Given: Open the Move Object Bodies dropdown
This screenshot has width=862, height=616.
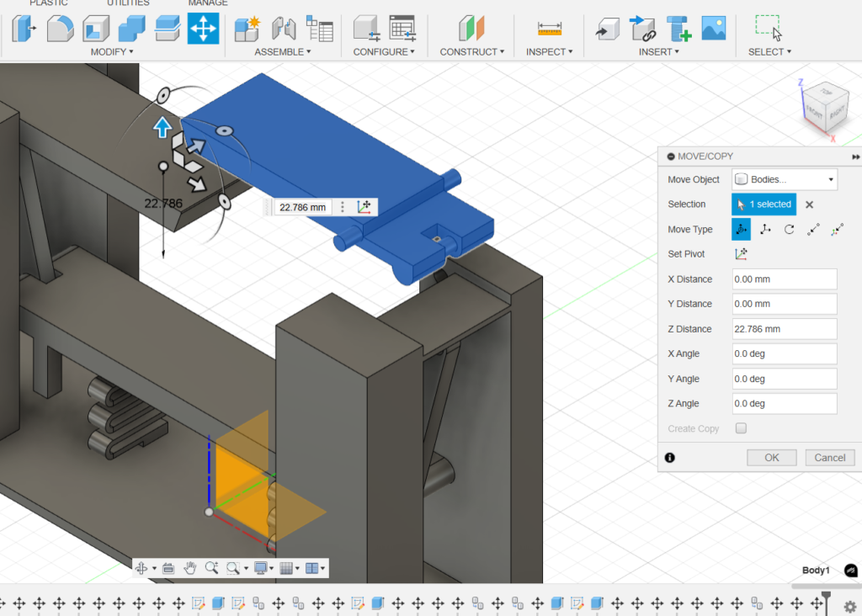Looking at the screenshot, I should 785,180.
